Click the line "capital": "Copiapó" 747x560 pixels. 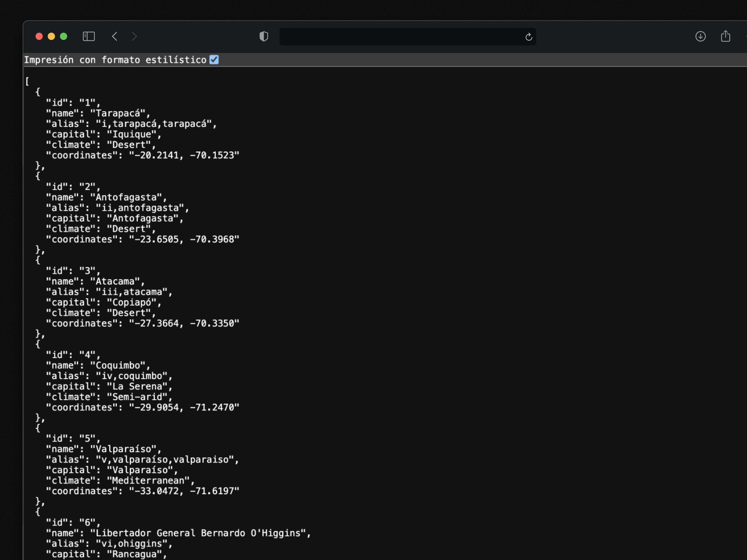(x=104, y=302)
